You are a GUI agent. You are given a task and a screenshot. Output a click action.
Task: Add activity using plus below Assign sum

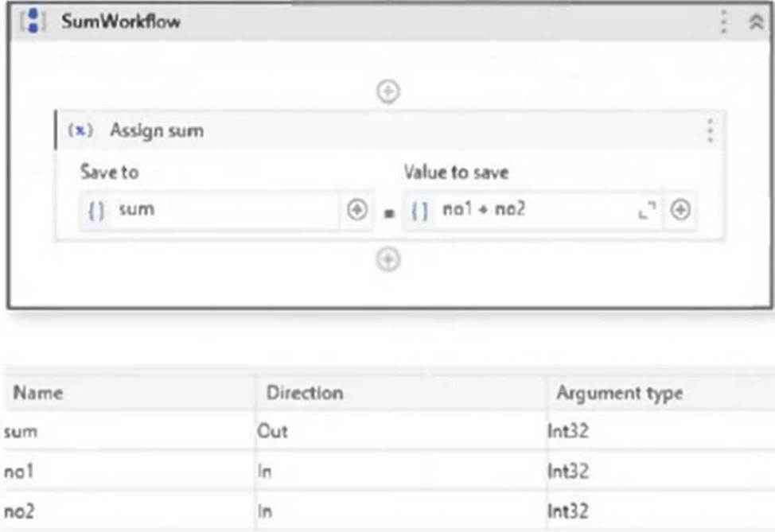[388, 260]
